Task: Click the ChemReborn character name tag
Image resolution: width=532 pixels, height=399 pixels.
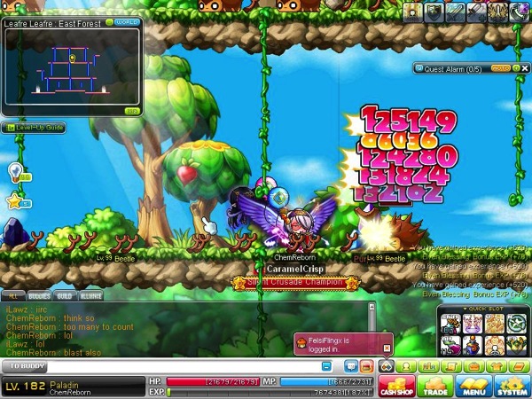Action: pos(294,257)
